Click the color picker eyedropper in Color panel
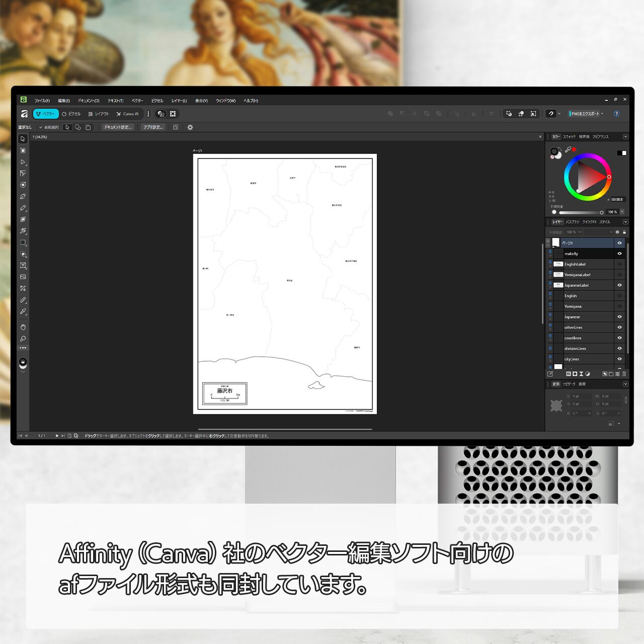Screen dimensions: 644x644 [x=568, y=149]
